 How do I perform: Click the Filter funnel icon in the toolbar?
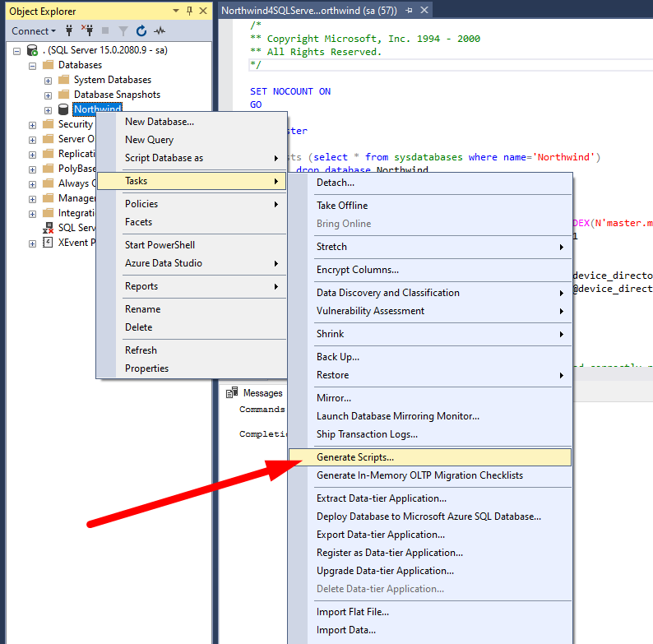pos(123,31)
